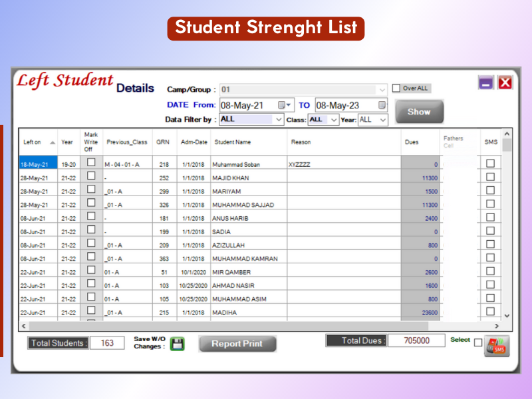Expand the Data Filter by dropdown
The height and width of the screenshot is (399, 532).
pyautogui.click(x=279, y=120)
